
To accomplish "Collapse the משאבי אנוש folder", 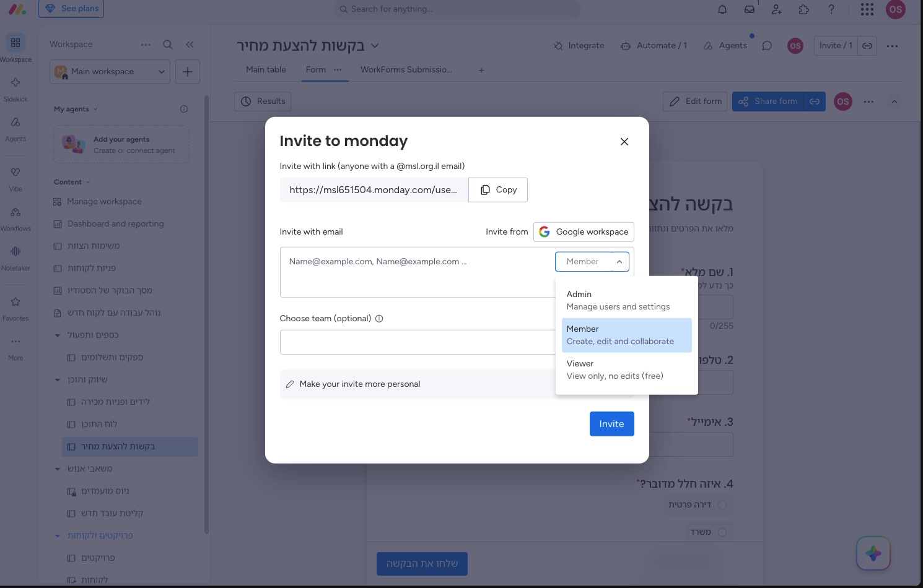I will click(58, 469).
